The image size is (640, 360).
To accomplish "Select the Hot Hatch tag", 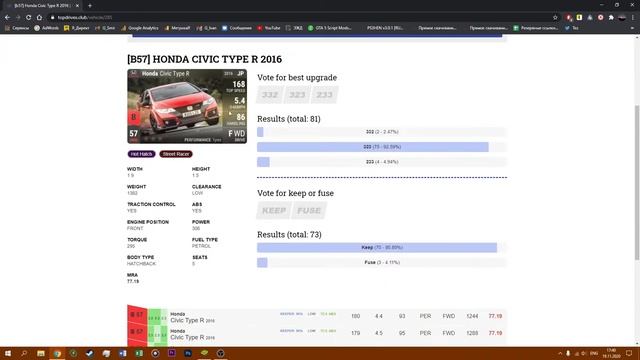I will [x=141, y=154].
